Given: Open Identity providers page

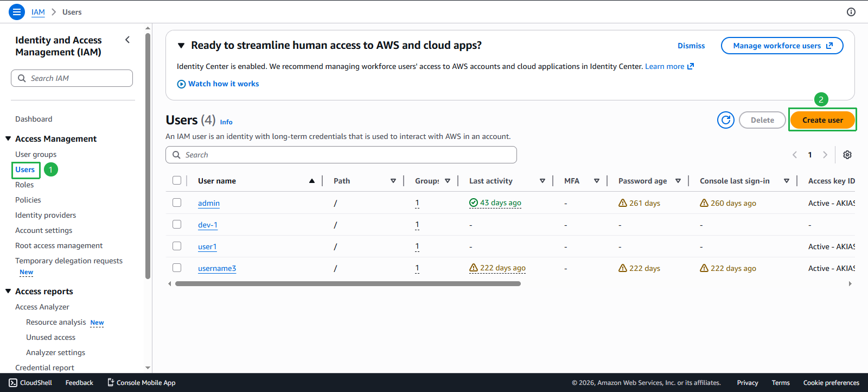Looking at the screenshot, I should click(46, 215).
